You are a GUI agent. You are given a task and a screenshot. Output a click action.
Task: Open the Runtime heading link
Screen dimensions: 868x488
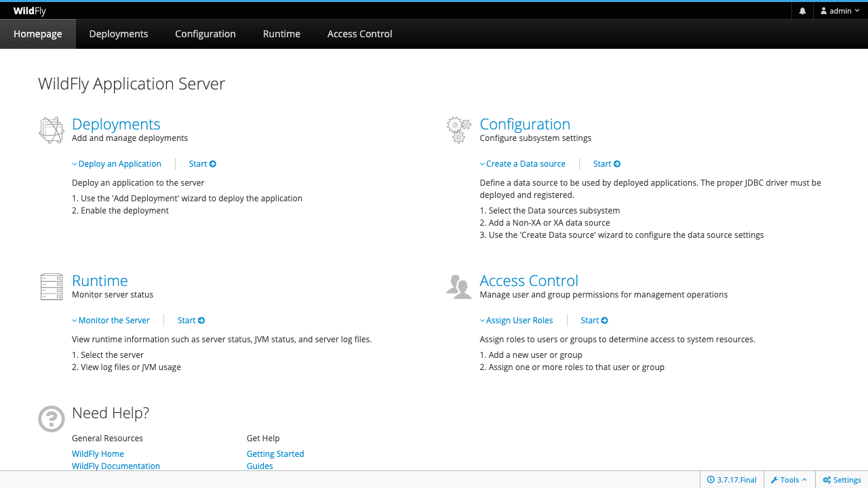(100, 281)
